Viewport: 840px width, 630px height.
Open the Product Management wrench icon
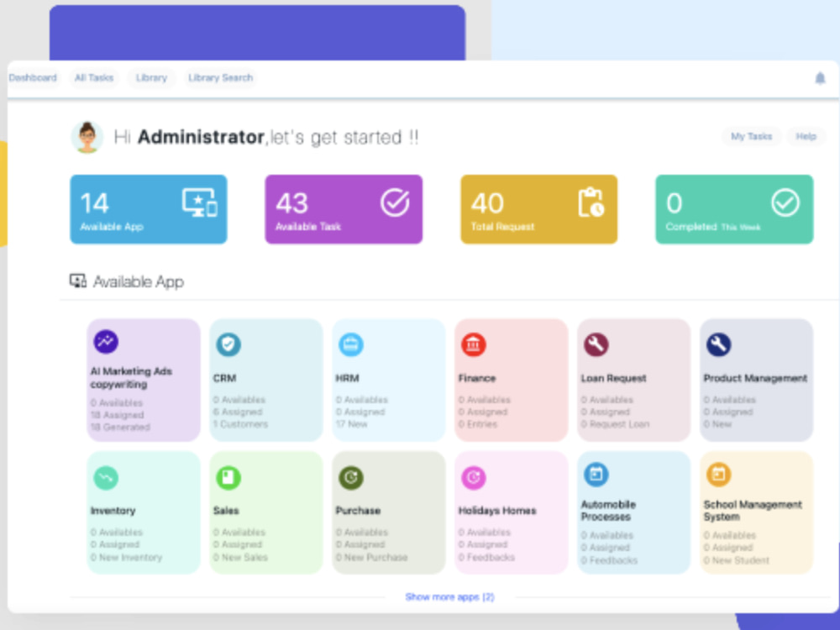[x=718, y=344]
